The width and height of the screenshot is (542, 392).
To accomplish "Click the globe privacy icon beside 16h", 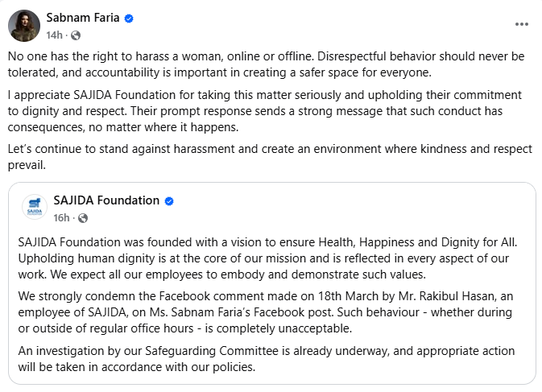I will [83, 218].
